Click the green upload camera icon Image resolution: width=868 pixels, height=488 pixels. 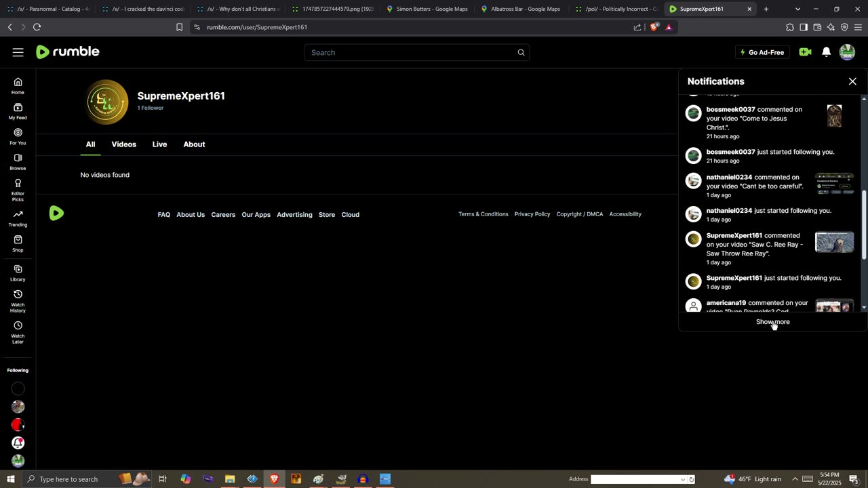click(805, 52)
